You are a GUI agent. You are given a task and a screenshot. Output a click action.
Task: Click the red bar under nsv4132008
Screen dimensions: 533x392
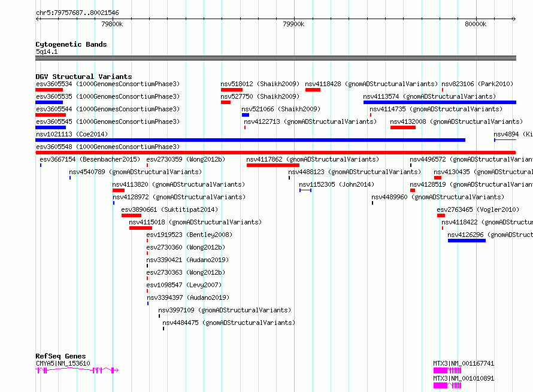click(403, 127)
